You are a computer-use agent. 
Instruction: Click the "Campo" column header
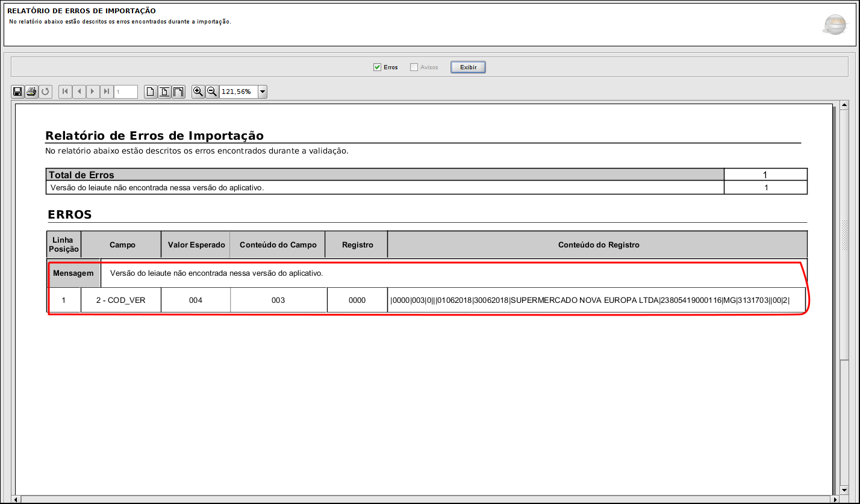coord(122,245)
